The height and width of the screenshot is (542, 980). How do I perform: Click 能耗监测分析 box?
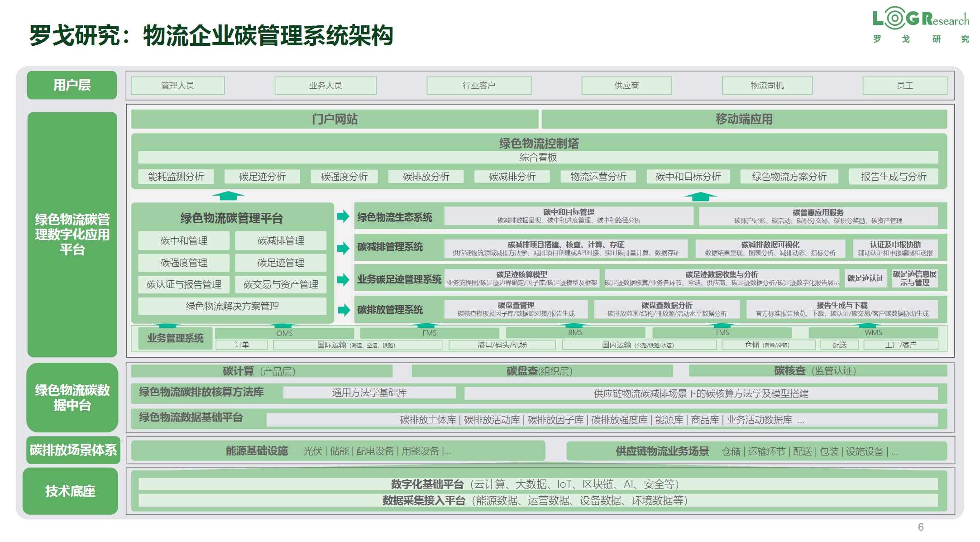click(176, 177)
